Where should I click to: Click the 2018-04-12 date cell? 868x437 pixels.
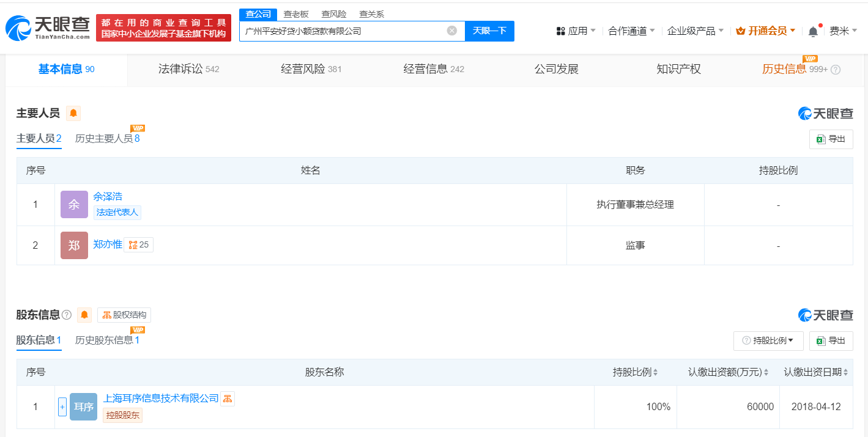[x=816, y=407]
